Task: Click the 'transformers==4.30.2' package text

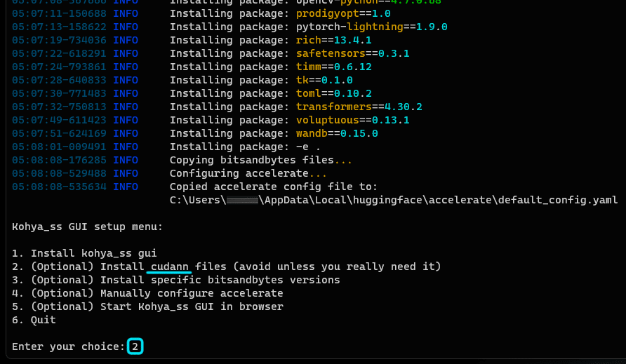Action: [359, 107]
